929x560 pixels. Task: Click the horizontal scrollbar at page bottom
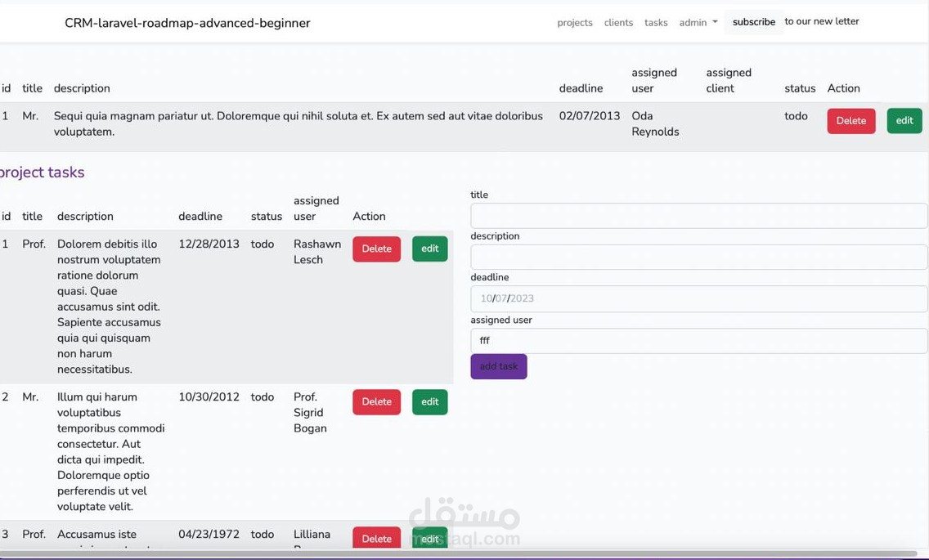tap(459, 553)
